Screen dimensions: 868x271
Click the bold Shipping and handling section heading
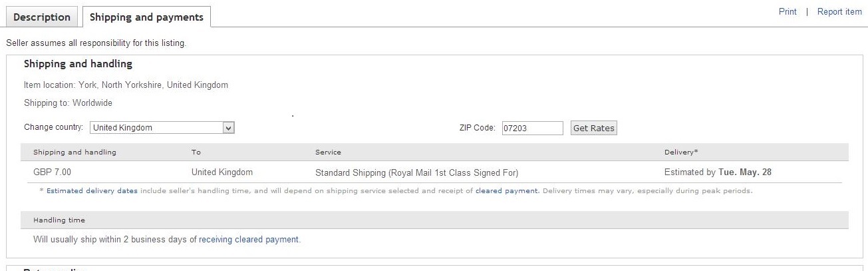78,64
